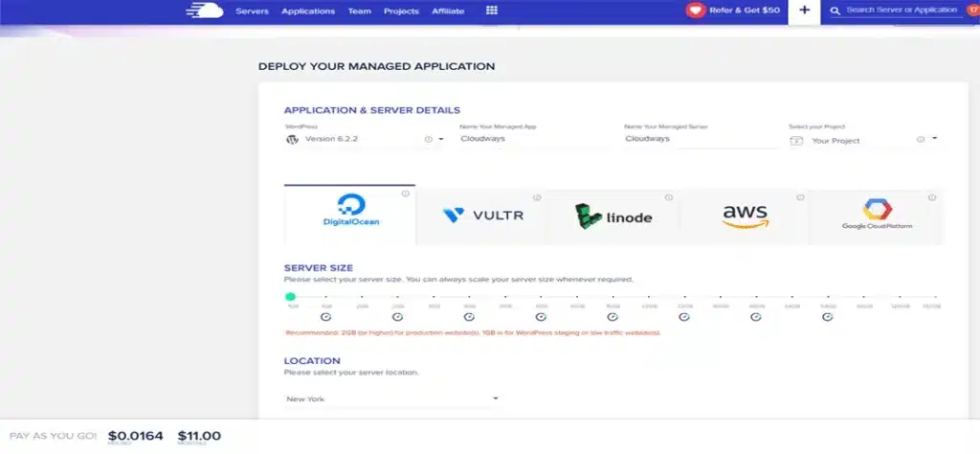
Task: Click info icon on Google Cloud Platform card
Action: tap(932, 197)
